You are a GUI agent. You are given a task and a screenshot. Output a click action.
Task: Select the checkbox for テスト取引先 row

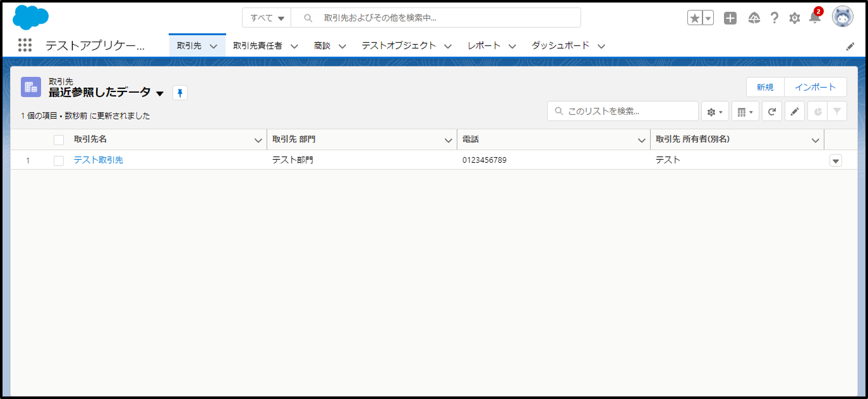pyautogui.click(x=59, y=160)
